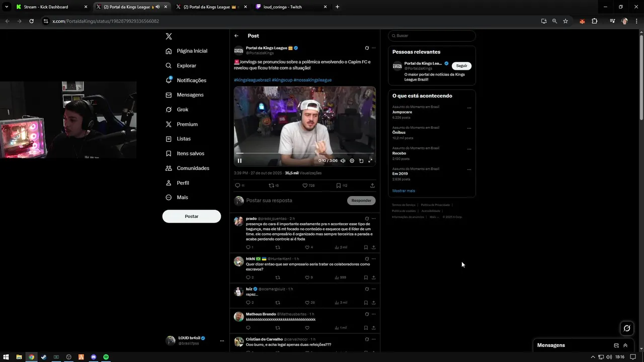Open more options on main post
The width and height of the screenshot is (644, 362).
point(373,48)
